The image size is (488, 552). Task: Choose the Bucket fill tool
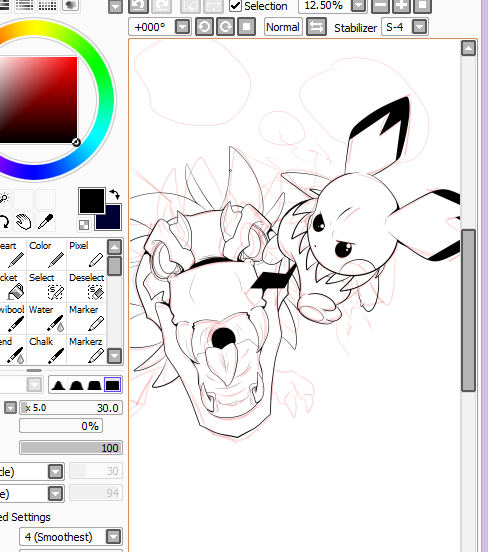pyautogui.click(x=12, y=286)
